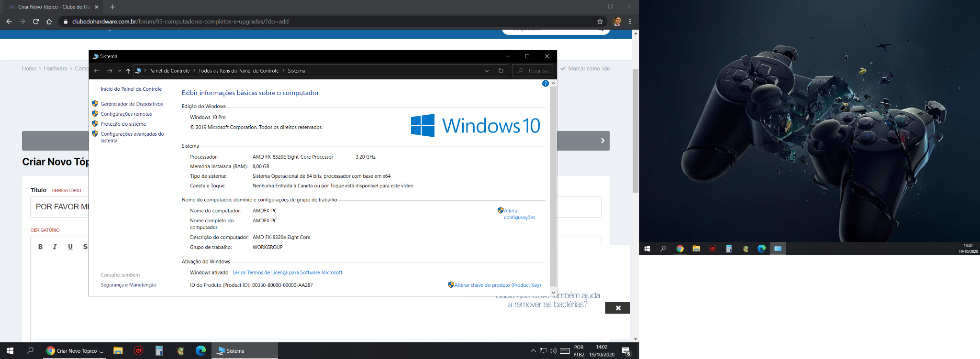The height and width of the screenshot is (359, 980).
Task: Go up one level in Sistema window
Action: 128,71
